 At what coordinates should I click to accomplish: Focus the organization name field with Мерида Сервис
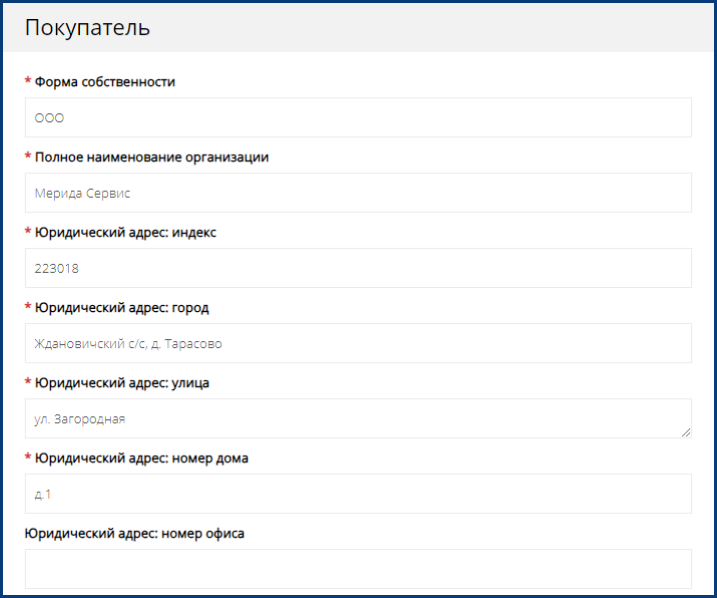click(x=357, y=193)
